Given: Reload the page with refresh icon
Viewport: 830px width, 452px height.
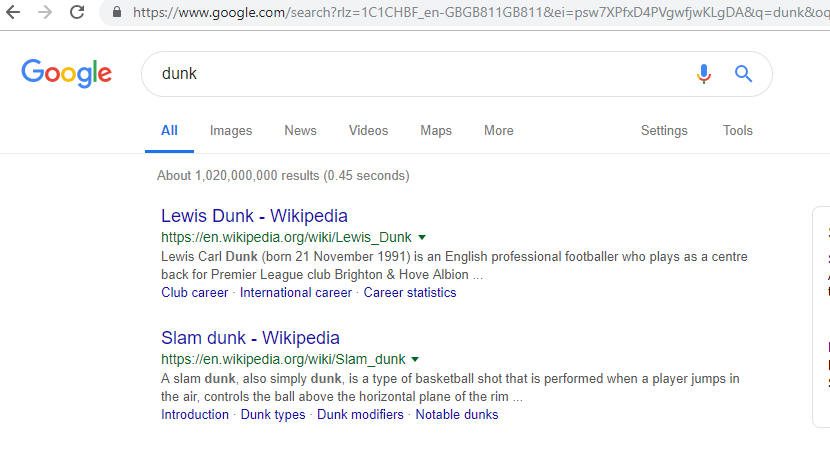Looking at the screenshot, I should pos(77,12).
